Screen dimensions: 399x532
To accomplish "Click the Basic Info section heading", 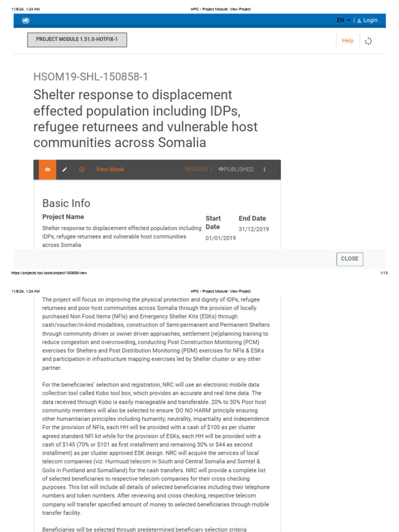I will pos(66,203).
